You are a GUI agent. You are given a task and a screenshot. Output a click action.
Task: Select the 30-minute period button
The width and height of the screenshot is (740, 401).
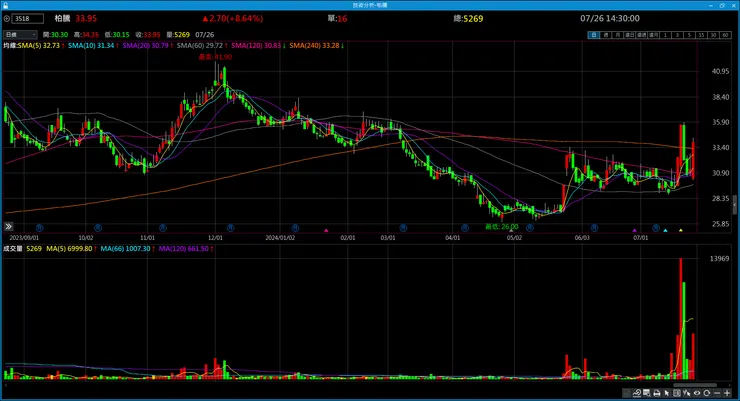[x=714, y=35]
